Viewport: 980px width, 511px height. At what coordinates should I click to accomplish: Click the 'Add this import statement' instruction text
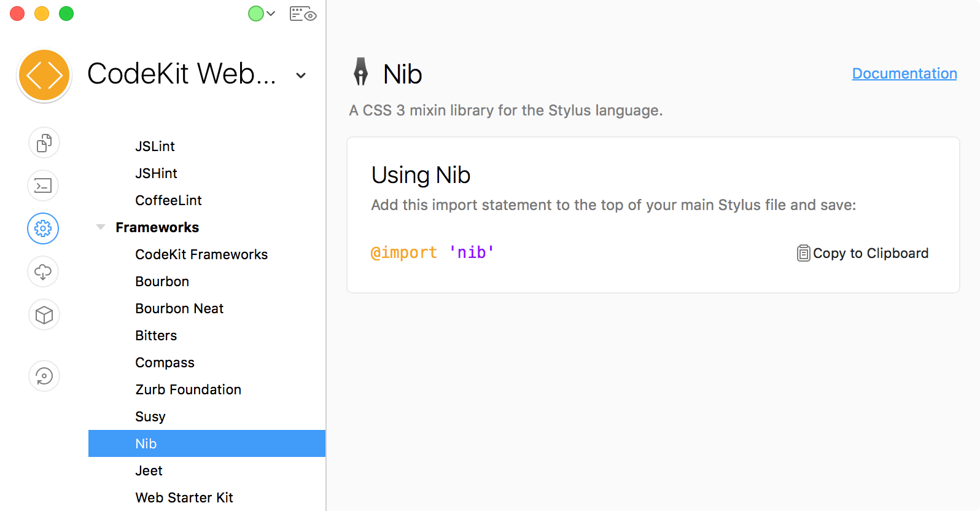(613, 205)
